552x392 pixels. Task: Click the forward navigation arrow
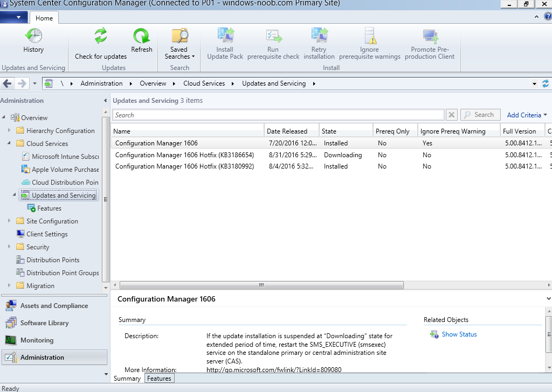click(22, 83)
